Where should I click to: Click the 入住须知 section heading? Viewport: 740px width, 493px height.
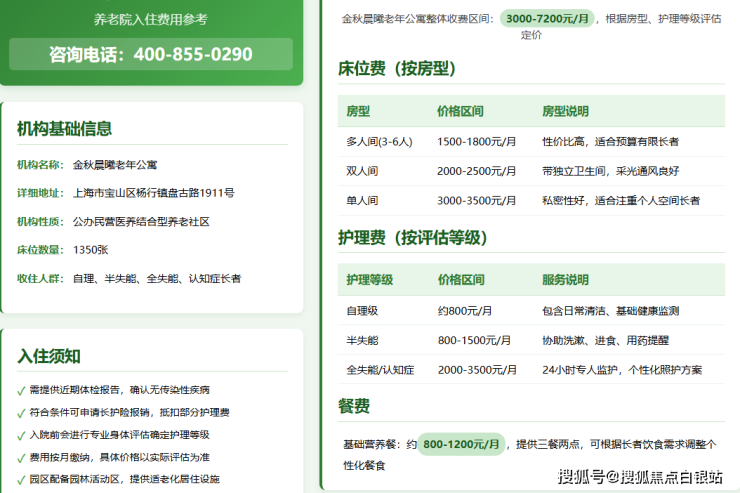pyautogui.click(x=49, y=356)
